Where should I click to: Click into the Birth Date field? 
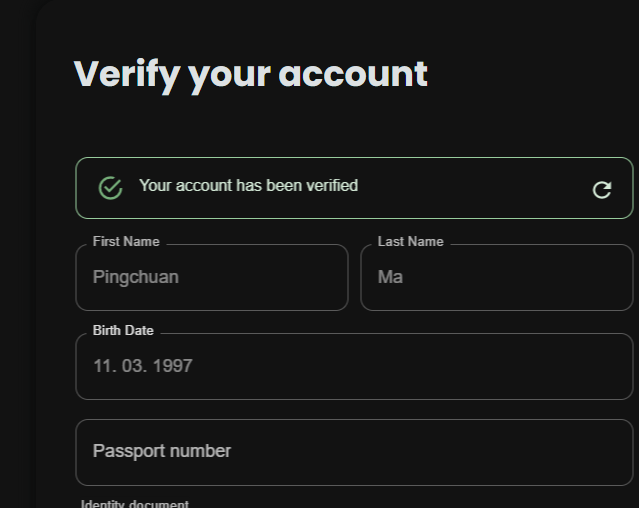tap(400, 367)
